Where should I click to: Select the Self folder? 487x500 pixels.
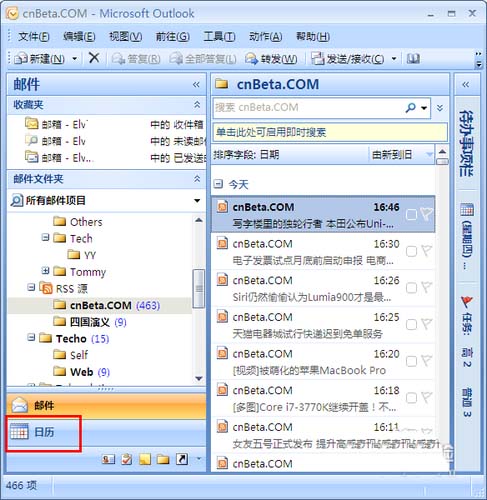(x=71, y=355)
